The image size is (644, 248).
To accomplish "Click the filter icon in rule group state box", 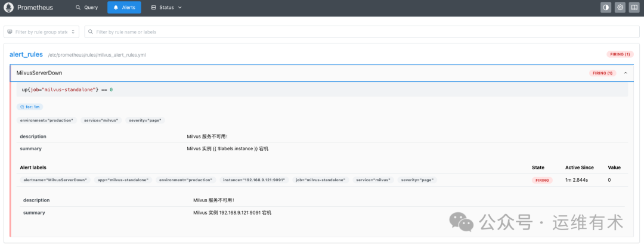I will (x=10, y=32).
